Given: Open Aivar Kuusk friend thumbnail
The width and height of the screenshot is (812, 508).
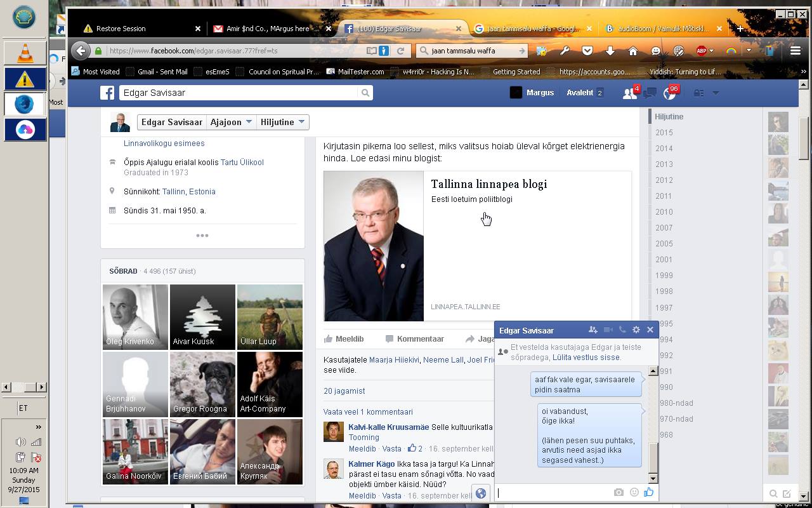Looking at the screenshot, I should point(202,317).
